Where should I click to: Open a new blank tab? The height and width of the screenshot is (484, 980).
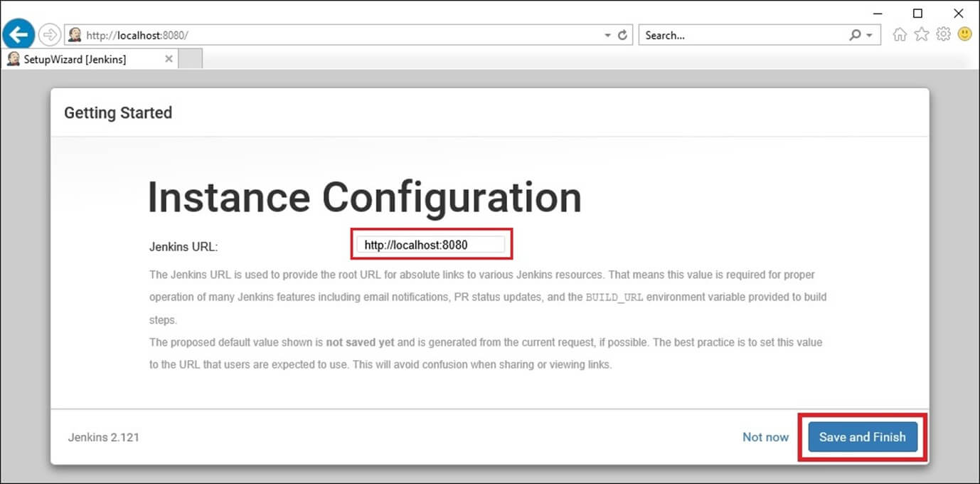pyautogui.click(x=190, y=59)
